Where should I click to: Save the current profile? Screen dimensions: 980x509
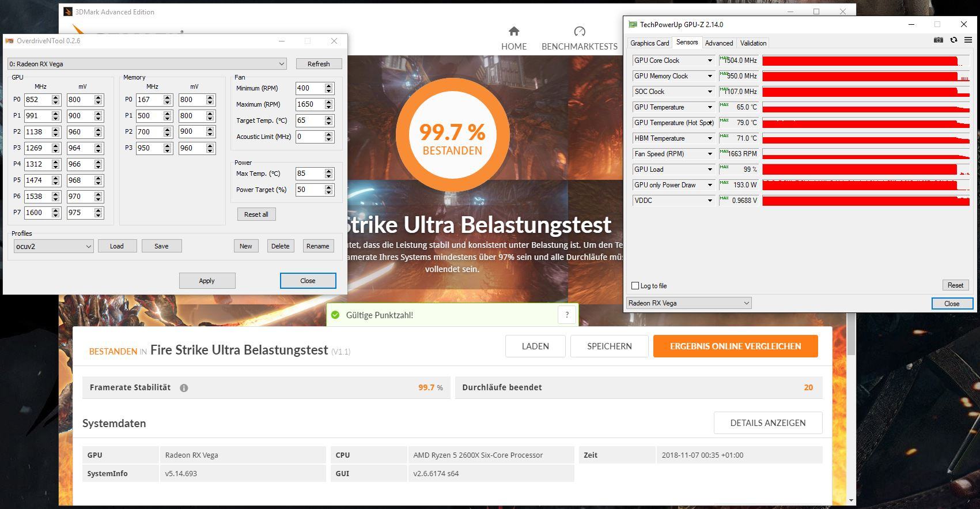(x=161, y=246)
